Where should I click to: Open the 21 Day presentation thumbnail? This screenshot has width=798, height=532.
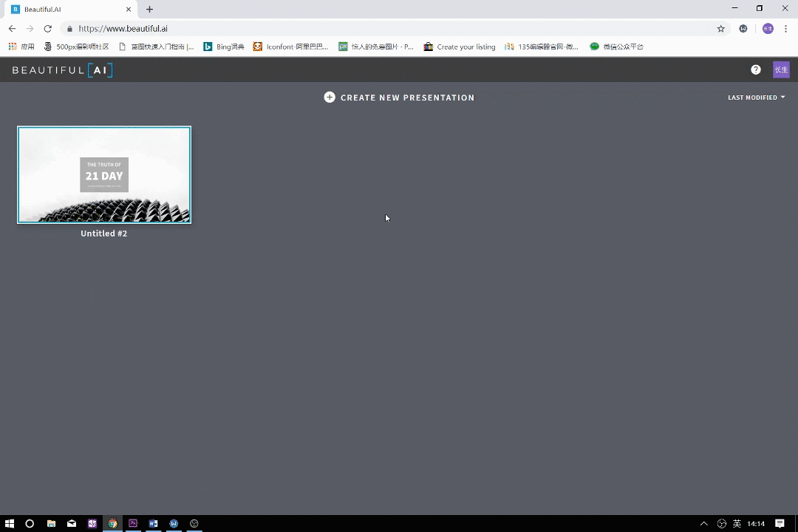[x=104, y=174]
